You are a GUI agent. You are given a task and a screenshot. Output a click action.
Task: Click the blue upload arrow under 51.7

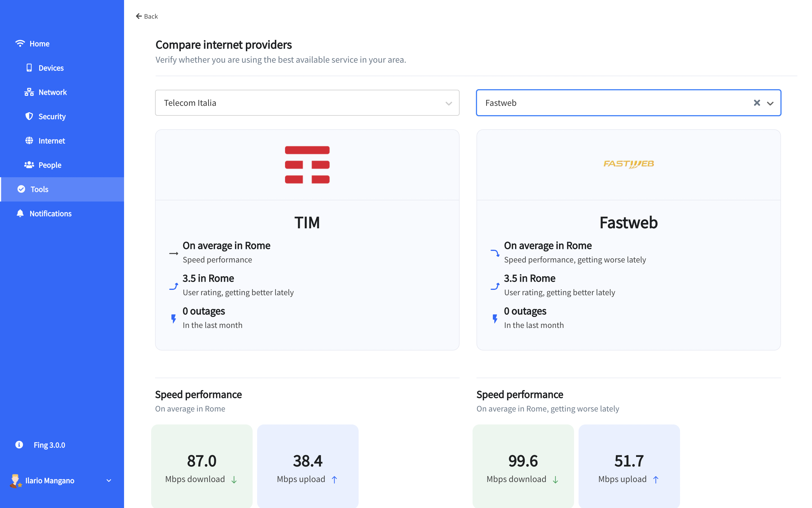[656, 480]
